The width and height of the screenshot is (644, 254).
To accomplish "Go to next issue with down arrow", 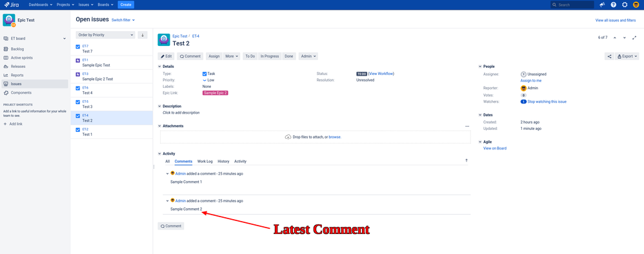I will tap(624, 37).
